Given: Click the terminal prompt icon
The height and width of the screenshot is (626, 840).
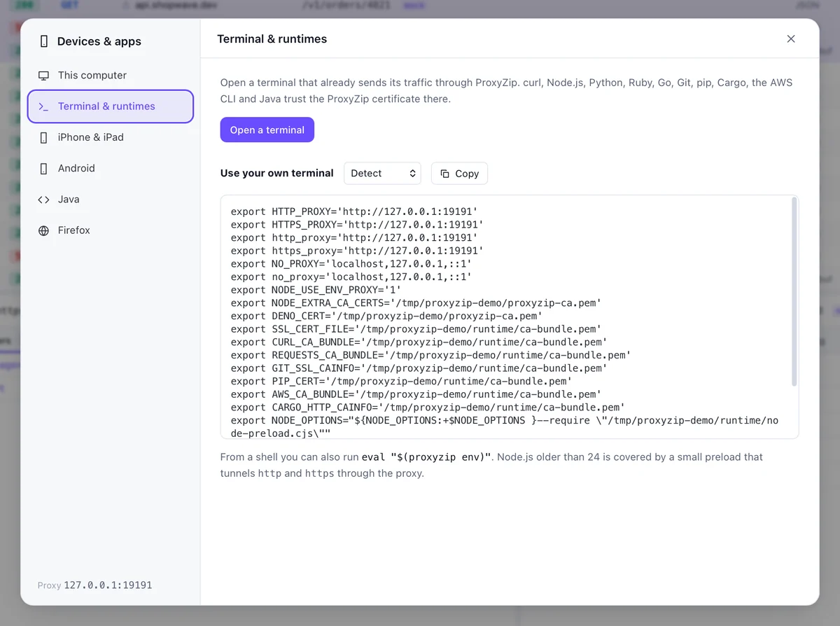Looking at the screenshot, I should pyautogui.click(x=43, y=106).
